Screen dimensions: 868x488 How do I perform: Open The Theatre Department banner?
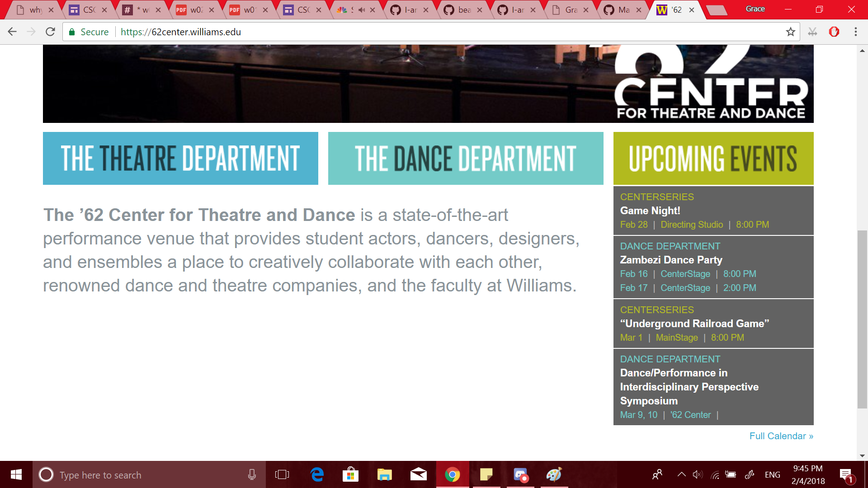[x=180, y=158]
